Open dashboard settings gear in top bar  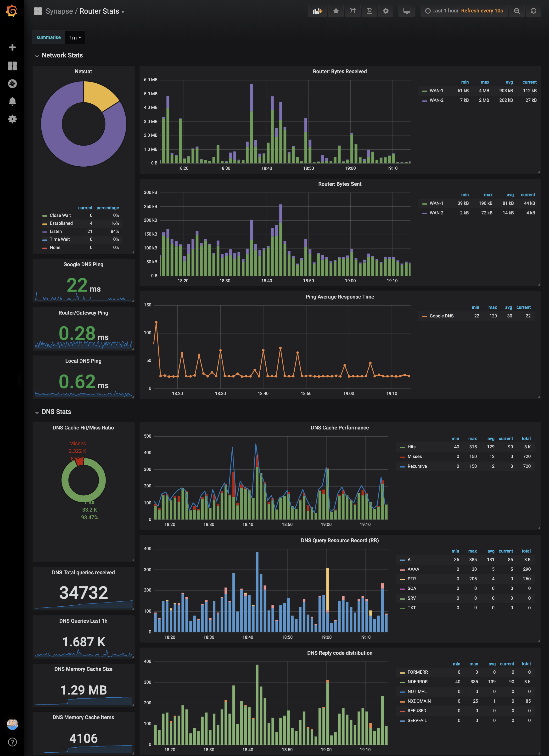tap(386, 11)
